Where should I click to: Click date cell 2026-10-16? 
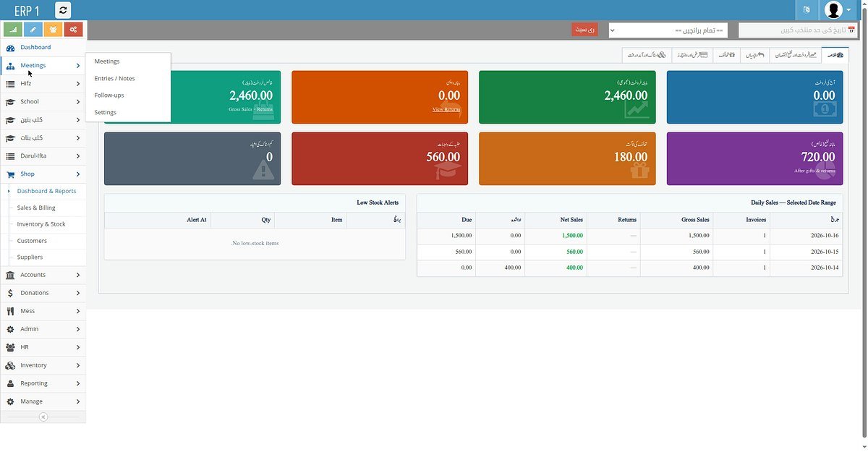click(x=807, y=236)
